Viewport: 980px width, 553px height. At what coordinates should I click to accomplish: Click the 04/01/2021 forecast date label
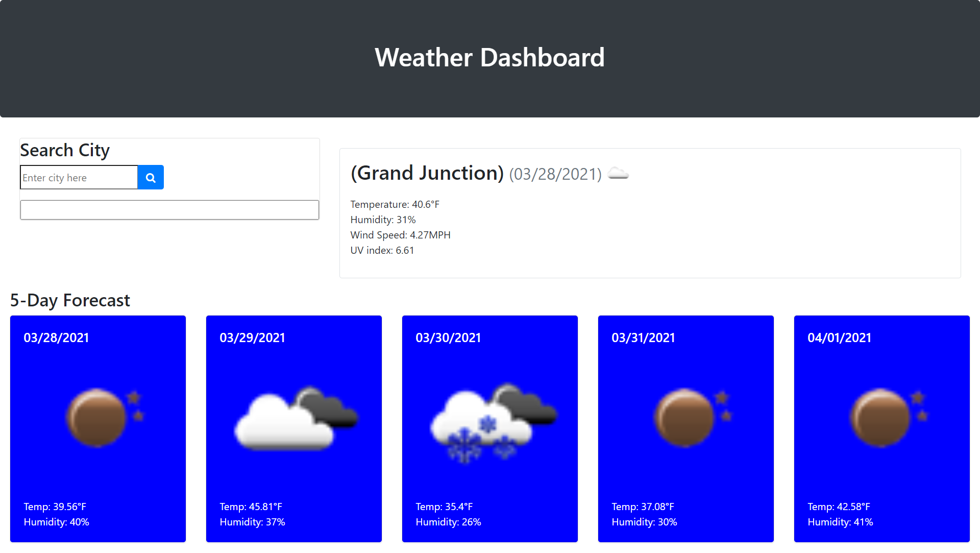[x=839, y=338]
